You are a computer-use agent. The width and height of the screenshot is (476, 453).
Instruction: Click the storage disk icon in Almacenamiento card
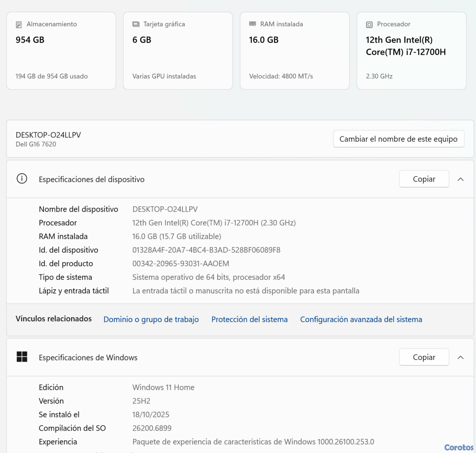click(19, 24)
